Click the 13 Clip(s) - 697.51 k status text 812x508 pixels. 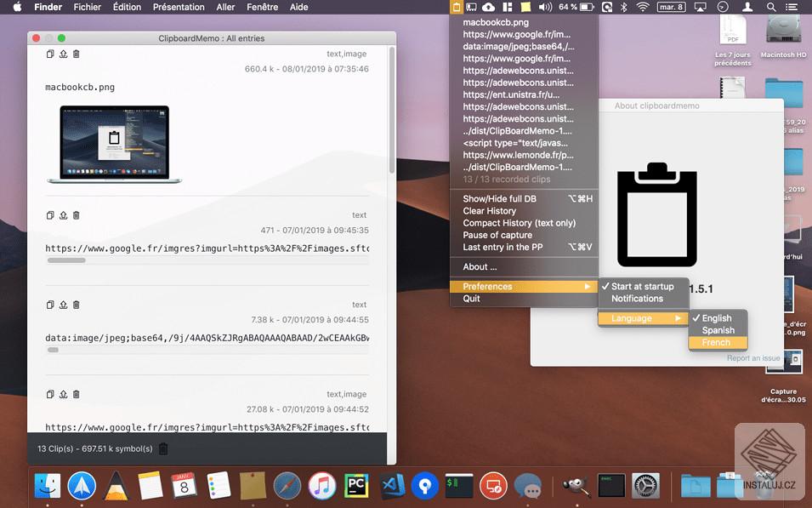pos(94,449)
